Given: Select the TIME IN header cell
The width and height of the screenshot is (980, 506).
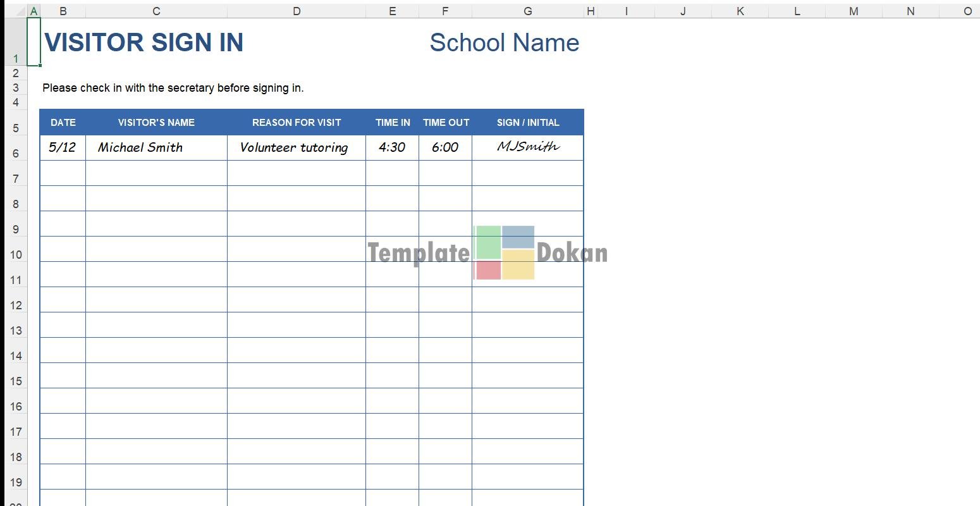Looking at the screenshot, I should pos(392,123).
